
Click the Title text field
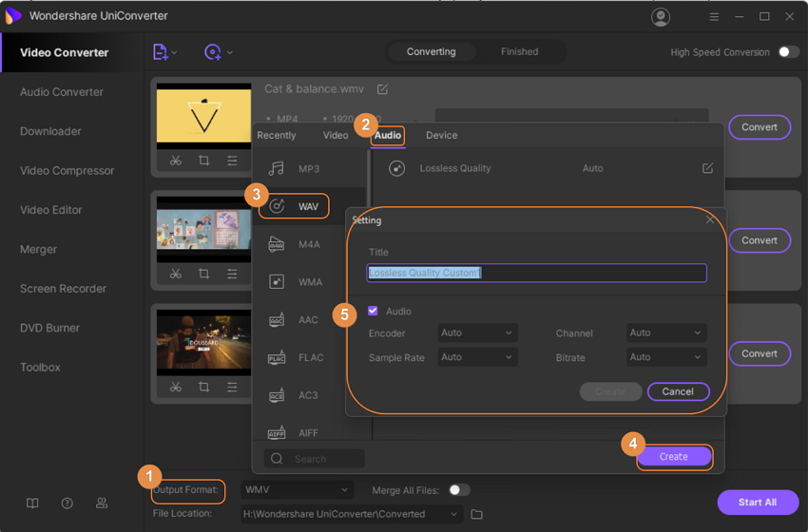(536, 273)
